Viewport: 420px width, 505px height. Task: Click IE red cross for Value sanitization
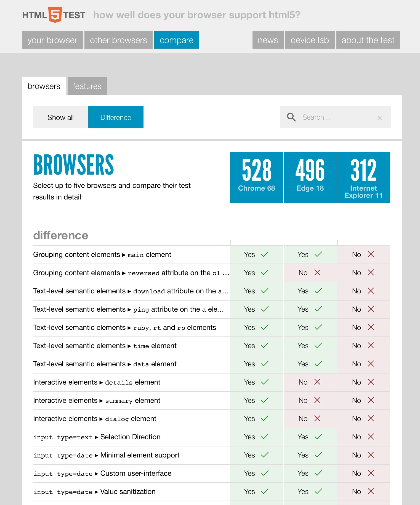(x=371, y=491)
